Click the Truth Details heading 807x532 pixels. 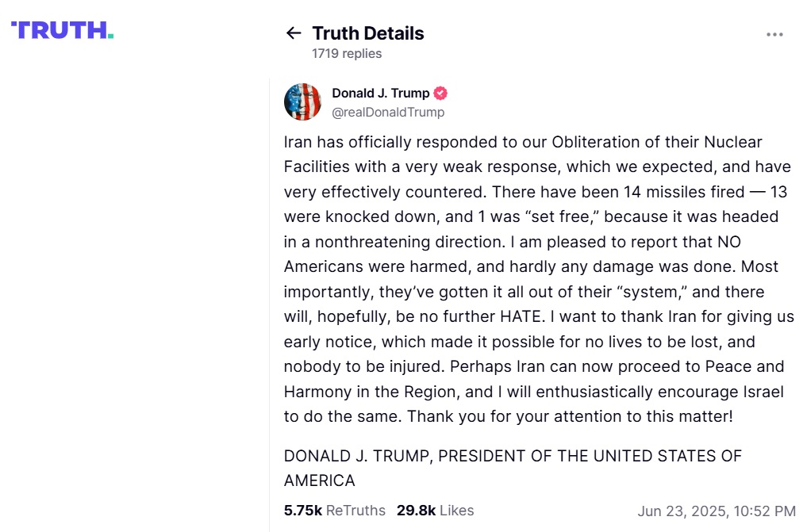368,33
